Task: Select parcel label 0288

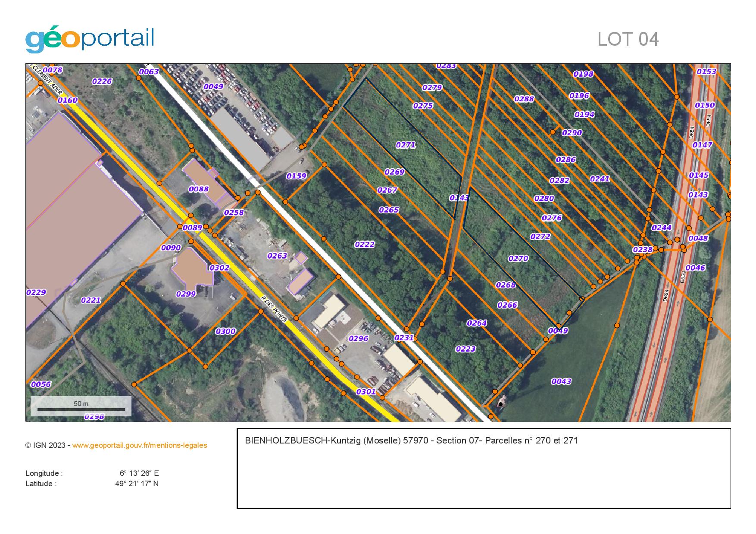Action: point(524,99)
